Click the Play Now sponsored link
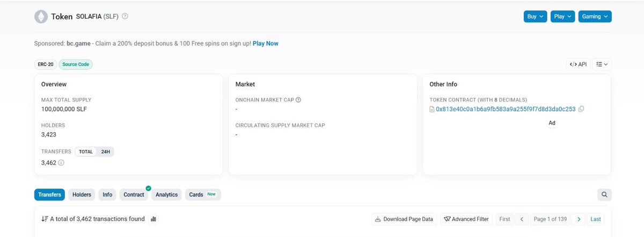The width and height of the screenshot is (644, 237). pyautogui.click(x=266, y=44)
